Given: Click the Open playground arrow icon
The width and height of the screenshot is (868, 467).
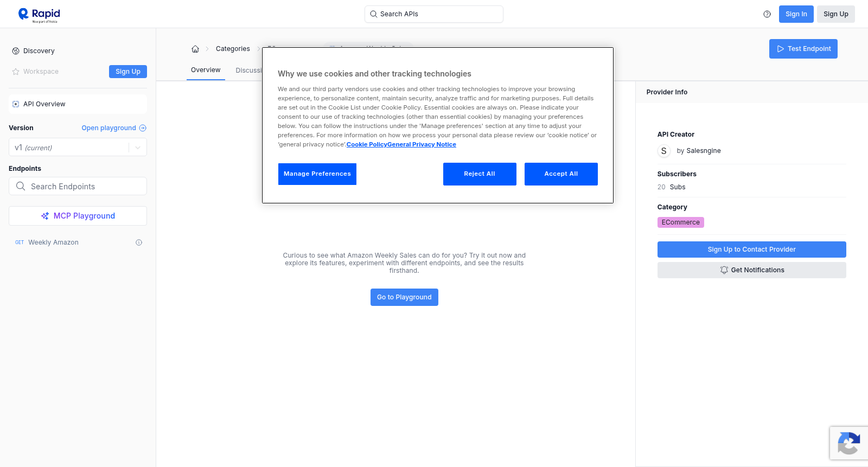Looking at the screenshot, I should [x=143, y=128].
